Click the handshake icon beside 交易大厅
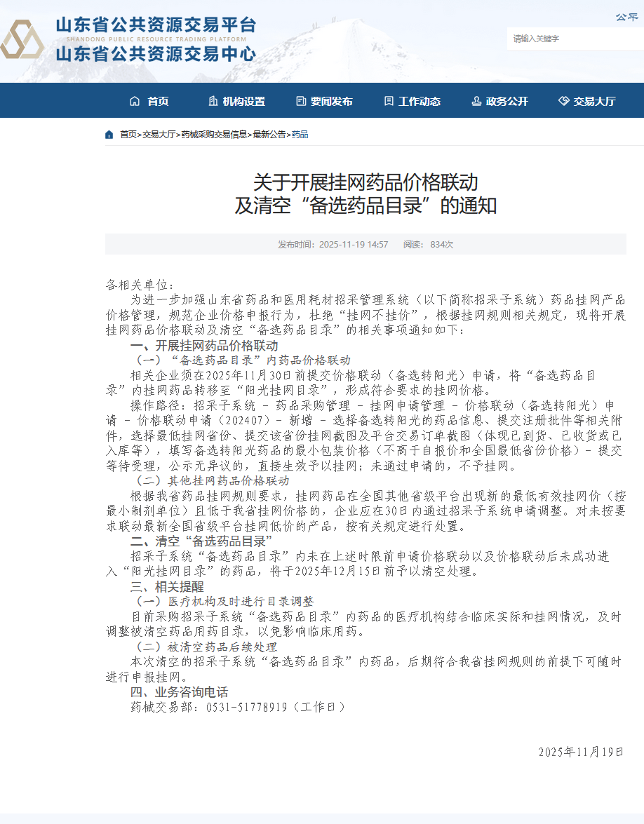The height and width of the screenshot is (824, 644). point(563,101)
